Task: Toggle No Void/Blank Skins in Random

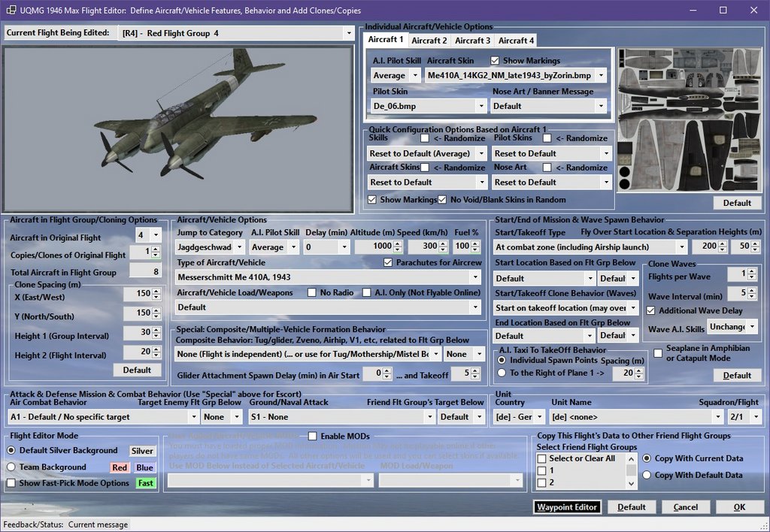Action: 442,200
